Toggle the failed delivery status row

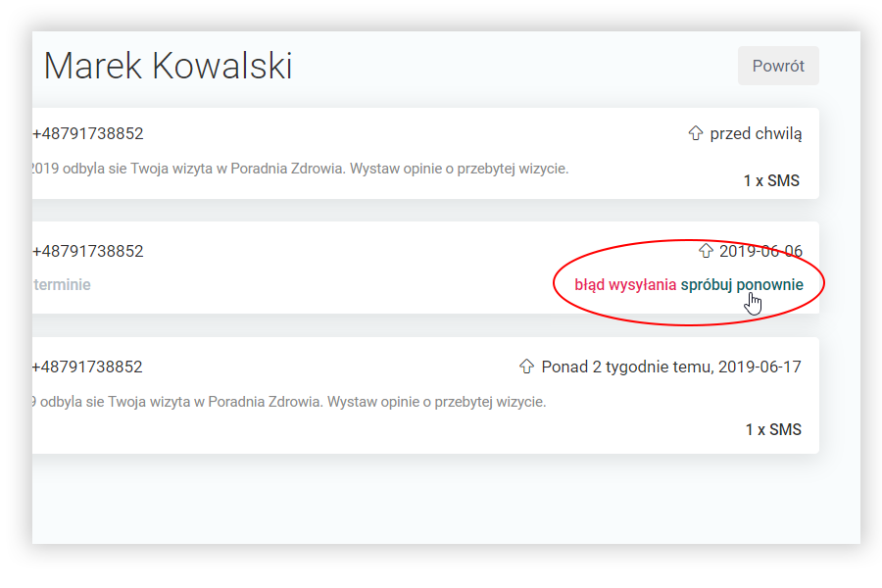tap(686, 282)
